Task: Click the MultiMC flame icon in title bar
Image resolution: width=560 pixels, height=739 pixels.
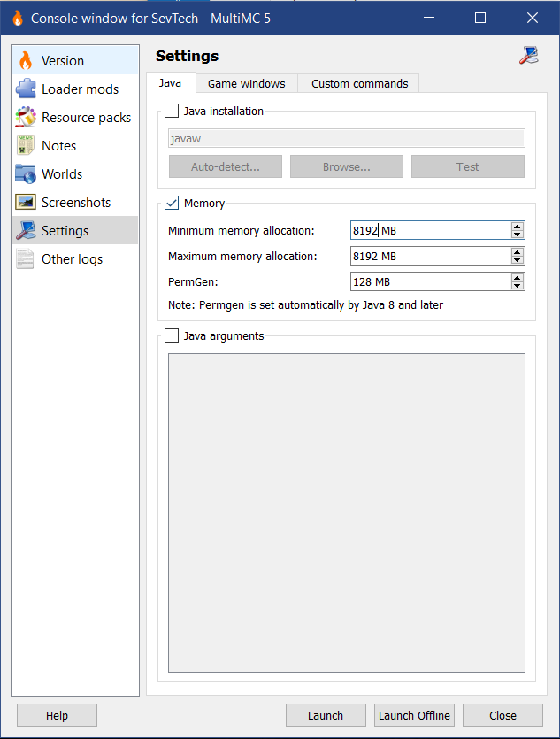Action: coord(18,18)
